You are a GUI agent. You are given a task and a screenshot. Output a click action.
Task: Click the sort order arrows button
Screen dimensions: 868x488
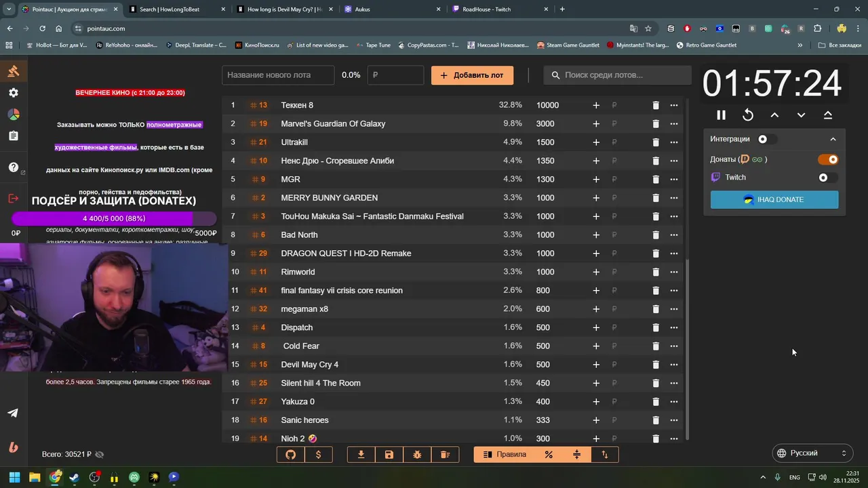[x=605, y=454]
